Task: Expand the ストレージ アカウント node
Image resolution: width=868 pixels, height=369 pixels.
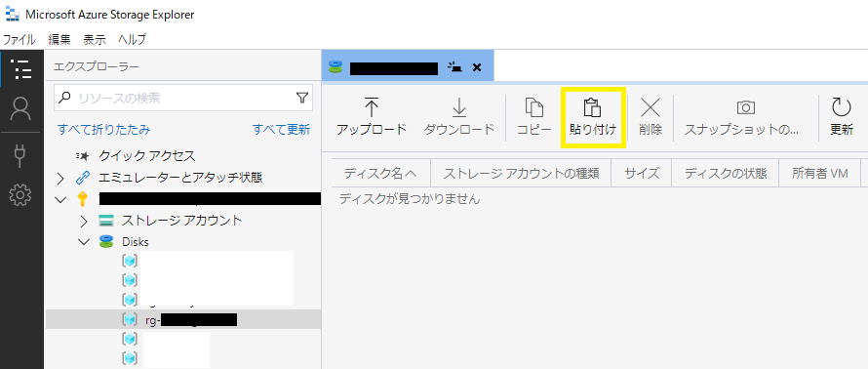Action: point(84,221)
